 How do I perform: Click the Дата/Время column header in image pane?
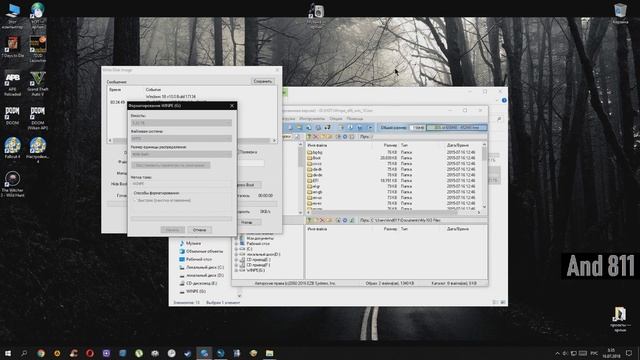pyautogui.click(x=458, y=145)
